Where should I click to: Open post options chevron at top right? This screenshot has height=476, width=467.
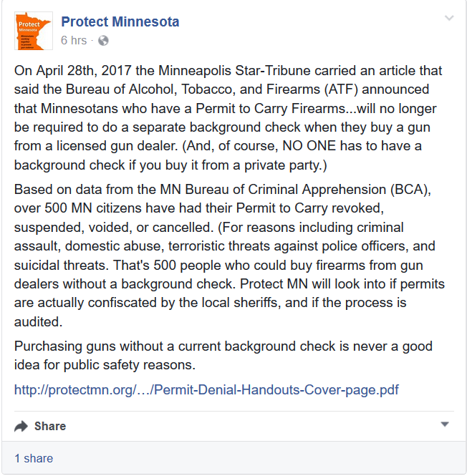[449, 19]
